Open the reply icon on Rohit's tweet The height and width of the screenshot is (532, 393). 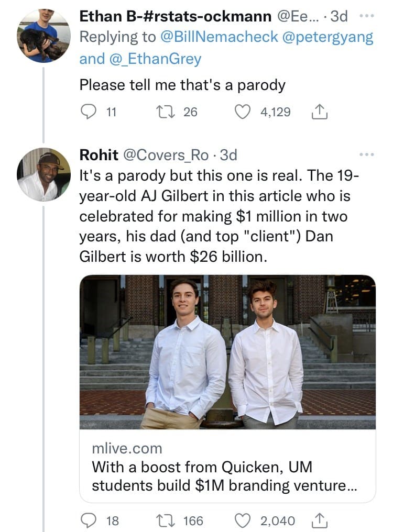tap(89, 520)
